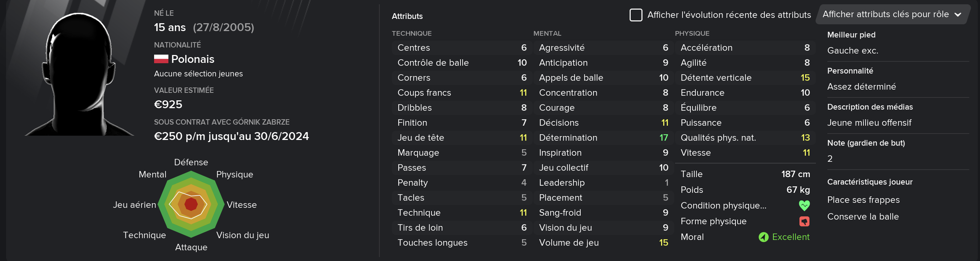This screenshot has width=980, height=261.
Task: Click the Détermination attribute row
Action: click(603, 137)
